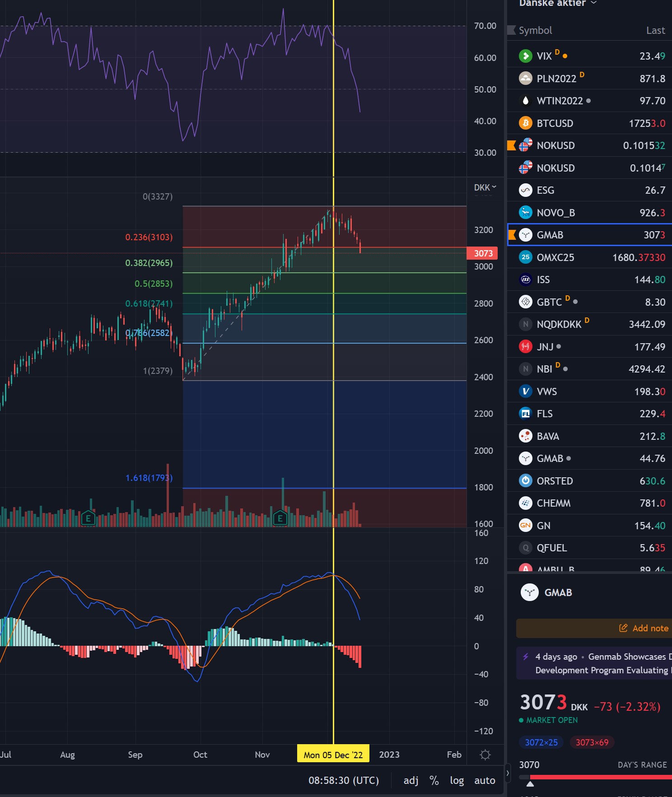Toggle auto scale
Image resolution: width=672 pixels, height=797 pixels.
(x=485, y=780)
